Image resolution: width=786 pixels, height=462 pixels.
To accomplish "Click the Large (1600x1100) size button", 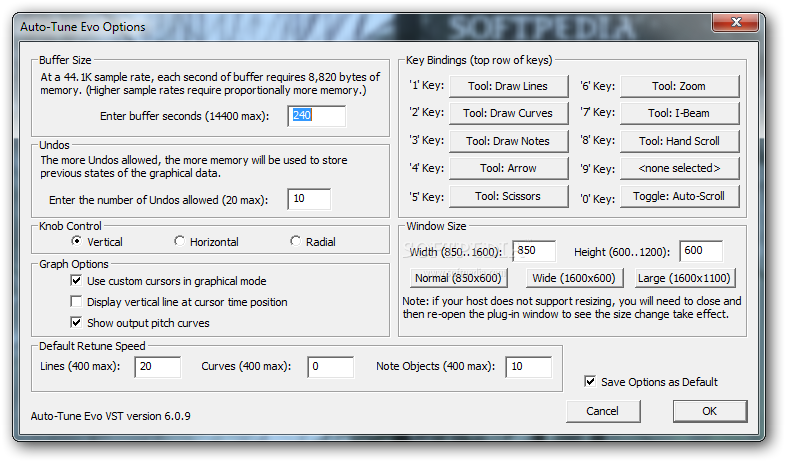I will pyautogui.click(x=684, y=278).
